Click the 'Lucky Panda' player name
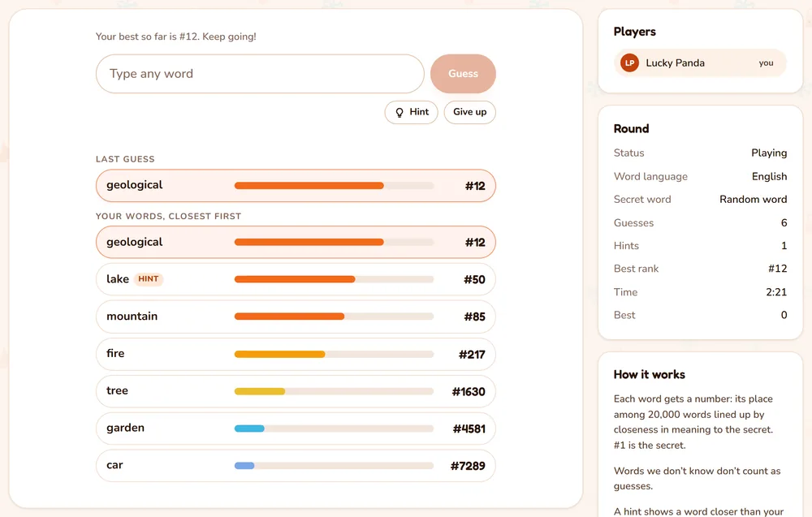 pyautogui.click(x=676, y=63)
